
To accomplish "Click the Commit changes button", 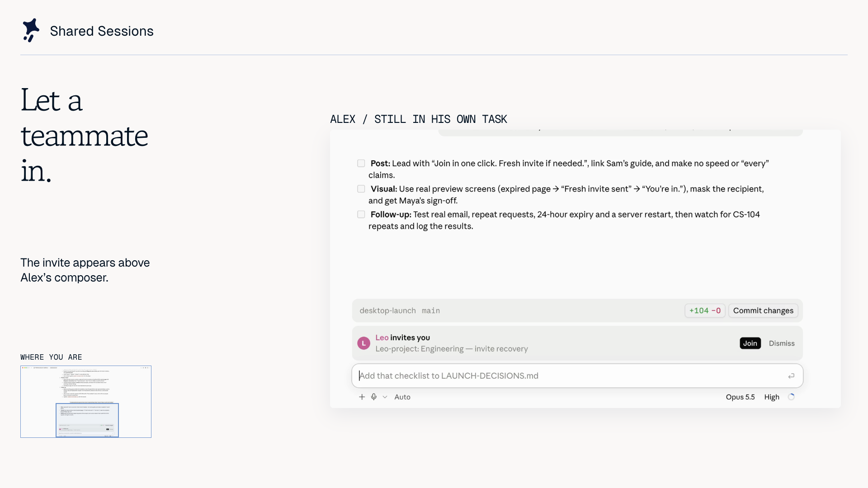I will [x=763, y=311].
